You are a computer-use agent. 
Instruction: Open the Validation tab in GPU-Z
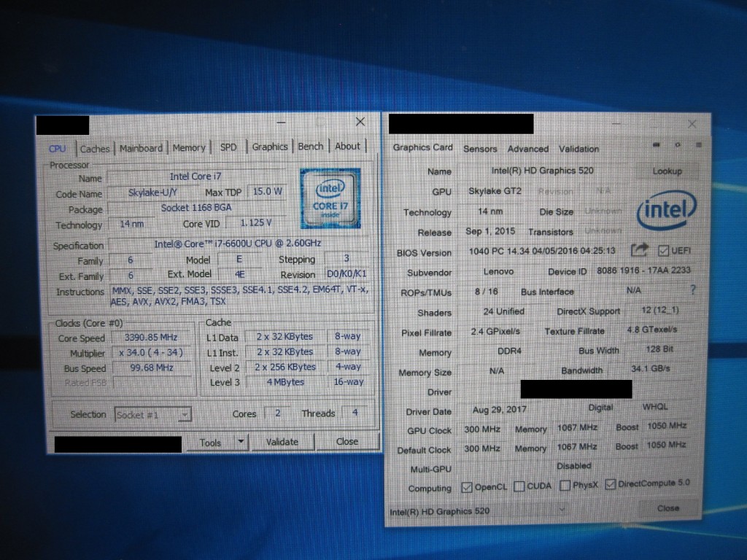point(578,149)
